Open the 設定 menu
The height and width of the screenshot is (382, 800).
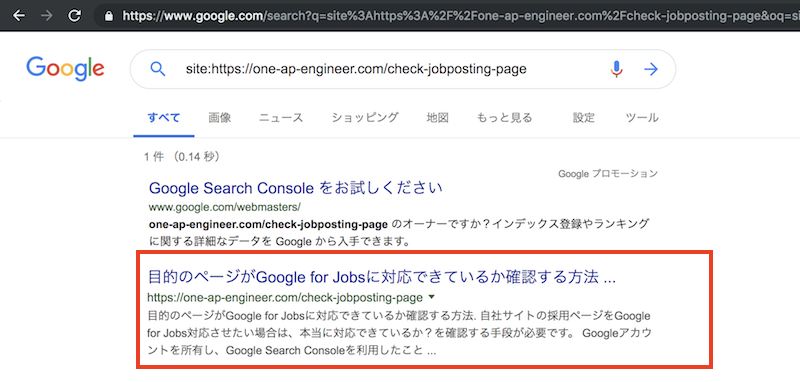[584, 118]
